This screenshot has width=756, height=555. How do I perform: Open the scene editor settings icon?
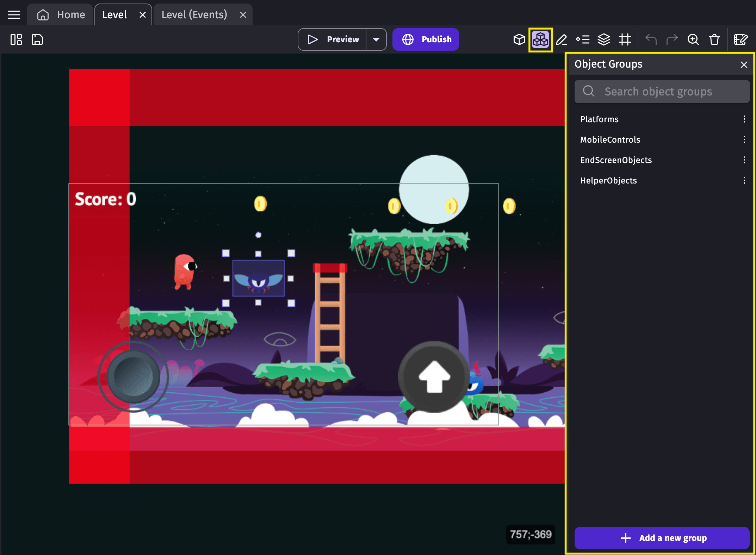pyautogui.click(x=740, y=39)
